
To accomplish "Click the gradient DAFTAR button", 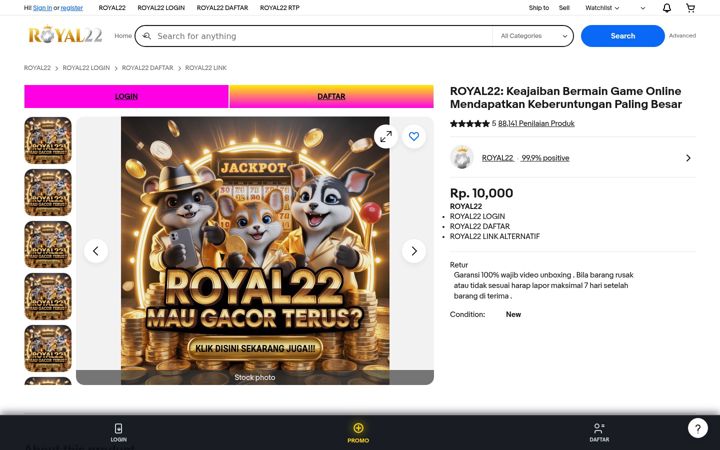I will pyautogui.click(x=332, y=96).
